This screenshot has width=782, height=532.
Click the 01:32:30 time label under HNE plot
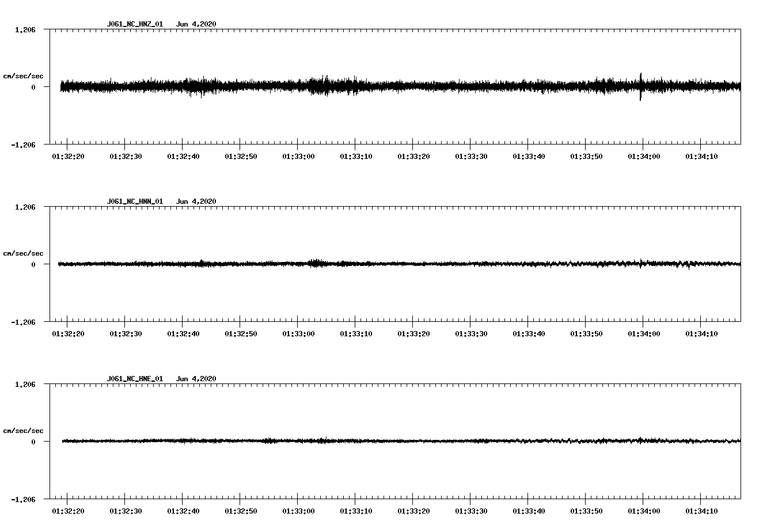pyautogui.click(x=126, y=511)
